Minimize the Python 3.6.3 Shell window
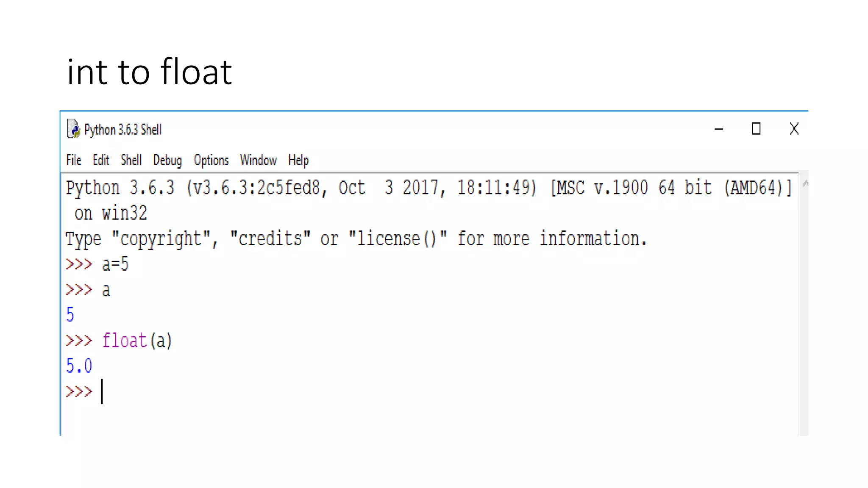The image size is (868, 488). pyautogui.click(x=719, y=129)
